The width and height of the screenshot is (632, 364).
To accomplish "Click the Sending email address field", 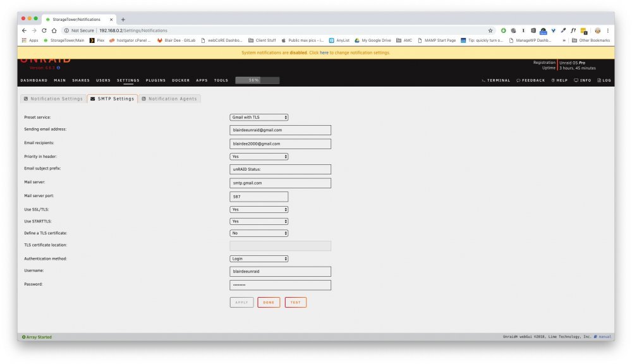I will (280, 130).
